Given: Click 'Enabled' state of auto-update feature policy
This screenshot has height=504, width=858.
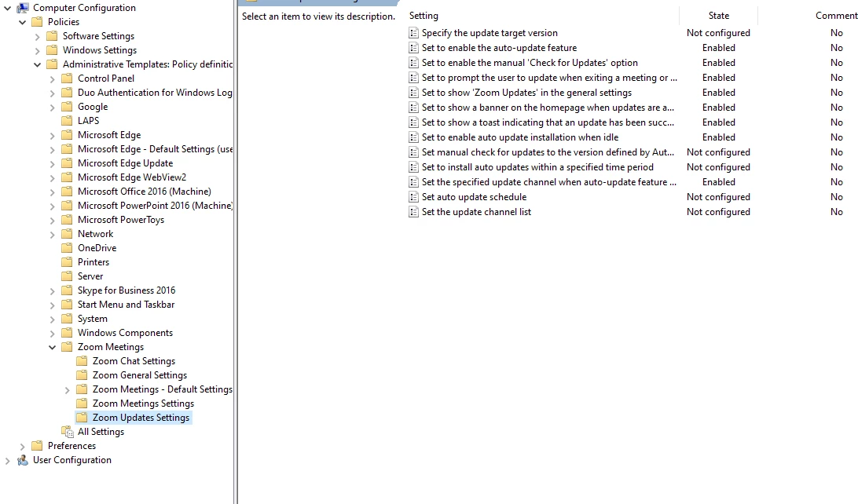Looking at the screenshot, I should [x=718, y=48].
